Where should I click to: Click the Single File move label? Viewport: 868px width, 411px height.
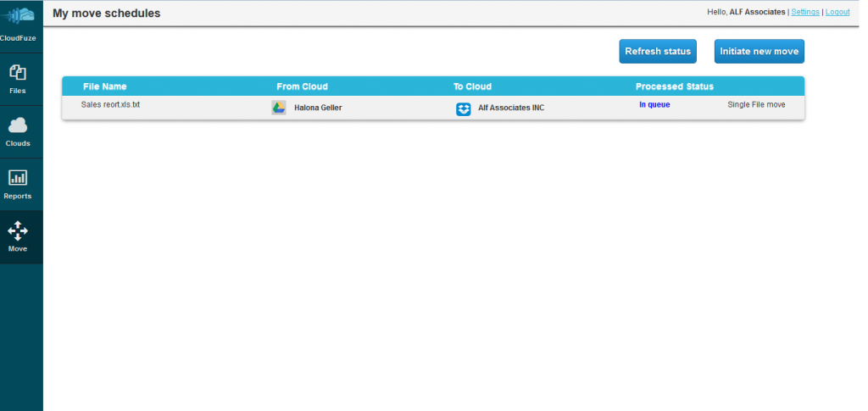(756, 104)
